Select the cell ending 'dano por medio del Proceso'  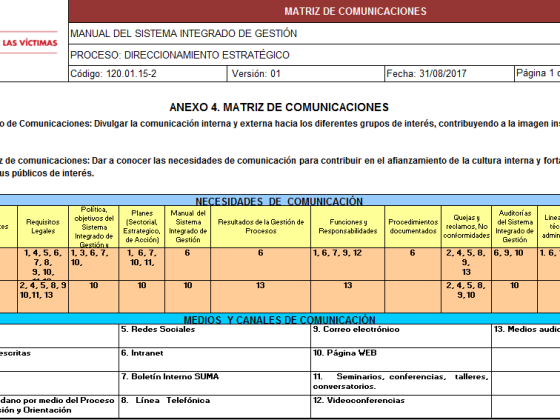pos(59,407)
